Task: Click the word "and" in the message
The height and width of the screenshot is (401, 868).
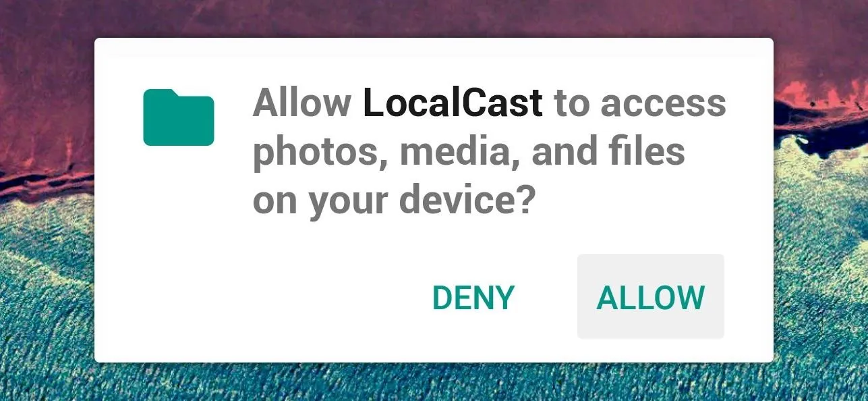Action: (565, 153)
